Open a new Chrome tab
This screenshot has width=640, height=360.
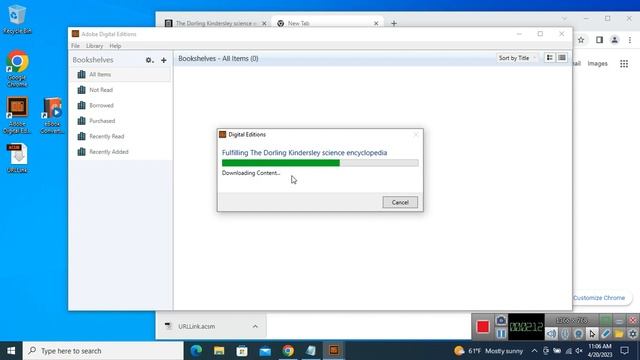[x=394, y=23]
